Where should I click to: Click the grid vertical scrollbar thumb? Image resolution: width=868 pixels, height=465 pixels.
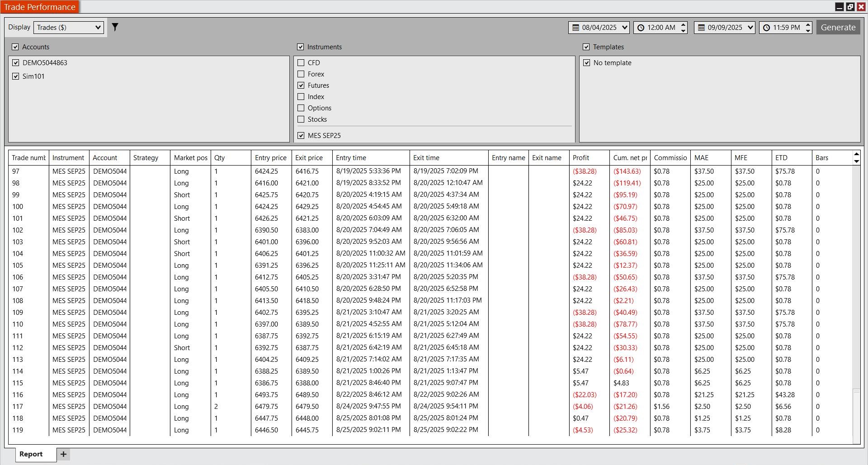point(856,415)
